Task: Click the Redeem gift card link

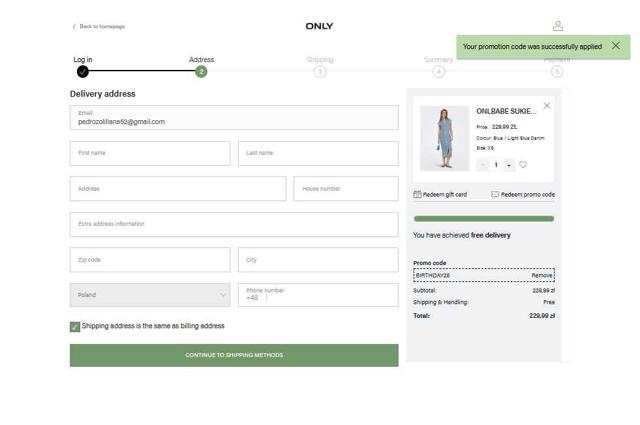Action: click(x=440, y=194)
